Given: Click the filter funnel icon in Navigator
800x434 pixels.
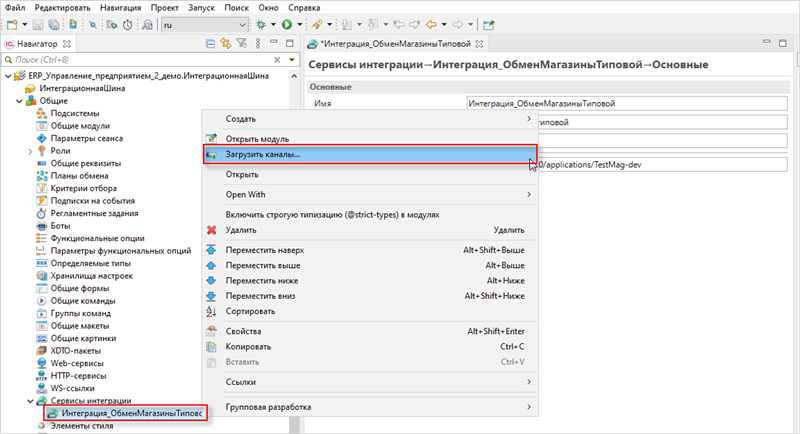Looking at the screenshot, I should (242, 43).
